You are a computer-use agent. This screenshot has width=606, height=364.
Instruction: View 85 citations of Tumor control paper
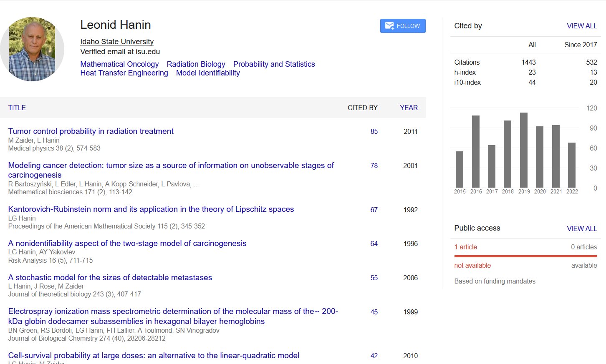coord(374,131)
